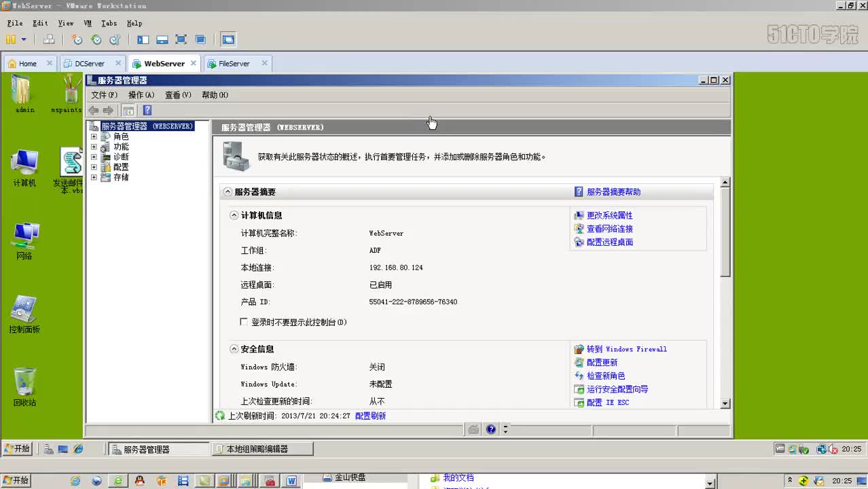Pause the virtual machine
This screenshot has width=868, height=489.
click(11, 39)
